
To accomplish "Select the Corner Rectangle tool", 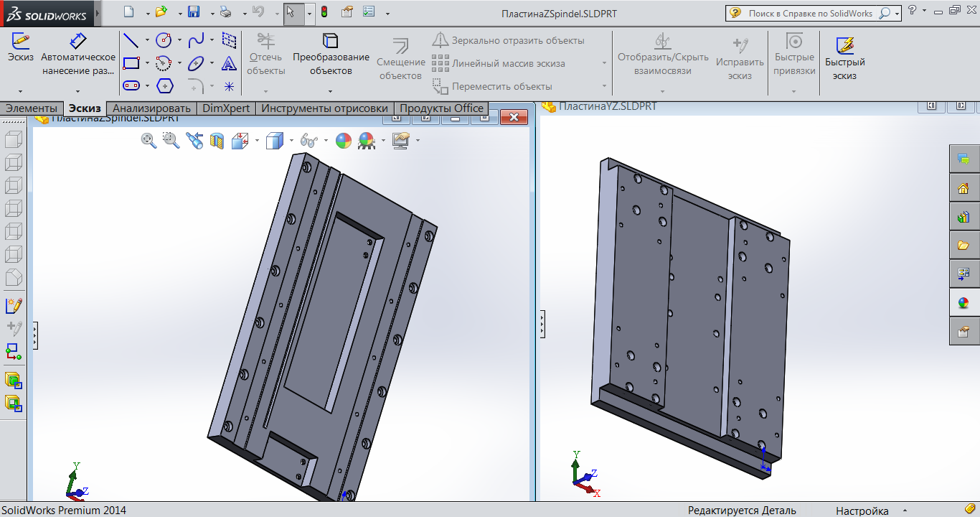I will tap(131, 63).
